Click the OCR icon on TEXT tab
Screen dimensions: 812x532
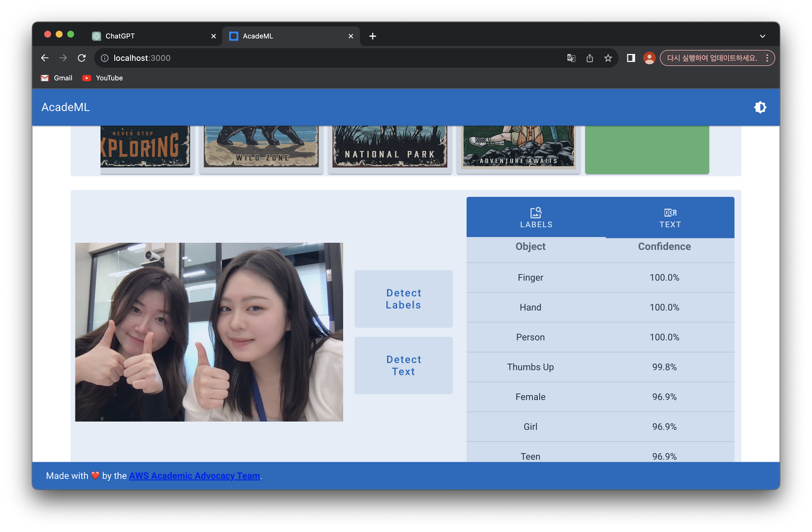[x=670, y=212]
